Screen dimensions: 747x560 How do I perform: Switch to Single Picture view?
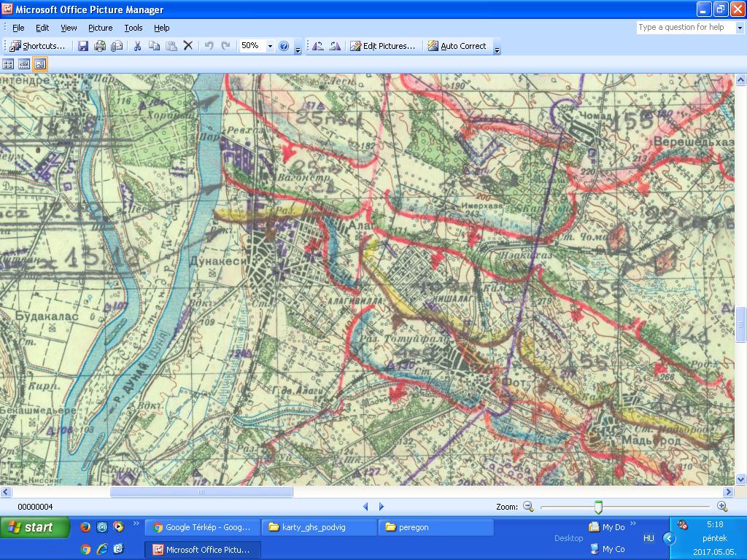pyautogui.click(x=40, y=64)
